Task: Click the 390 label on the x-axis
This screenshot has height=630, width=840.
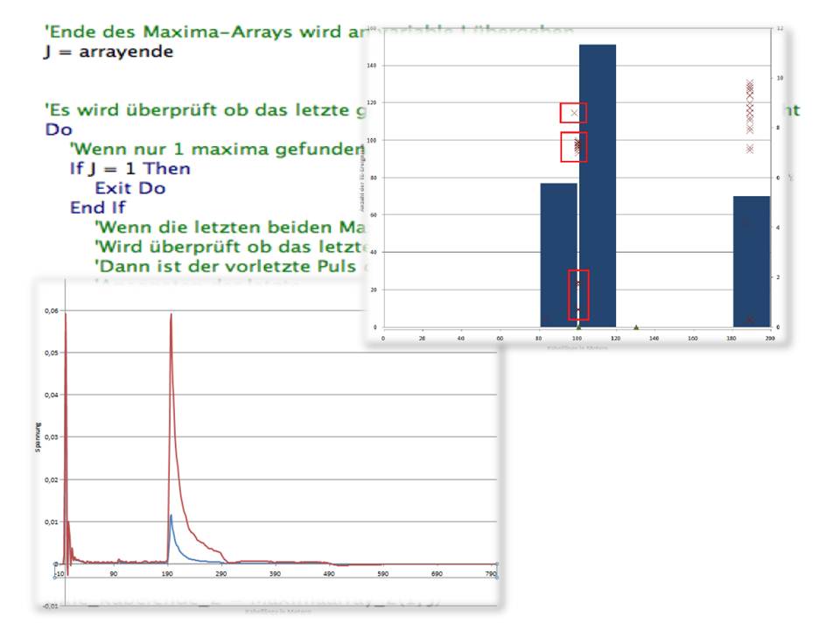Action: click(275, 575)
